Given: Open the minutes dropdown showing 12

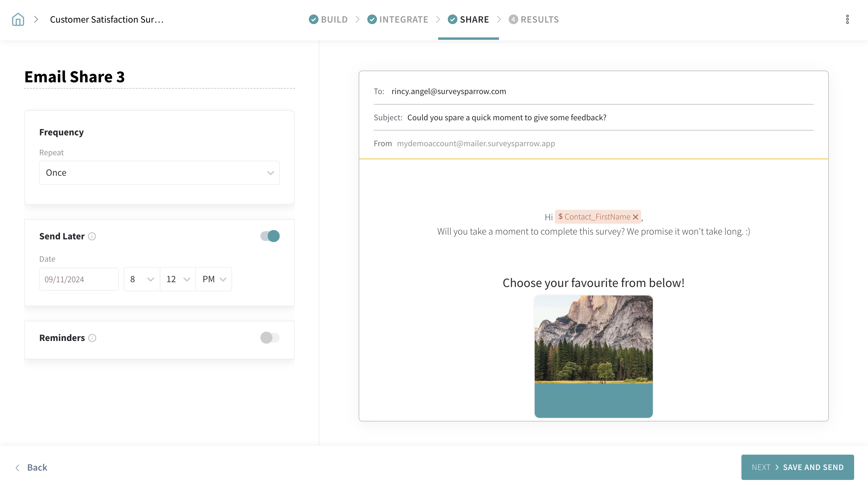Looking at the screenshot, I should 178,279.
